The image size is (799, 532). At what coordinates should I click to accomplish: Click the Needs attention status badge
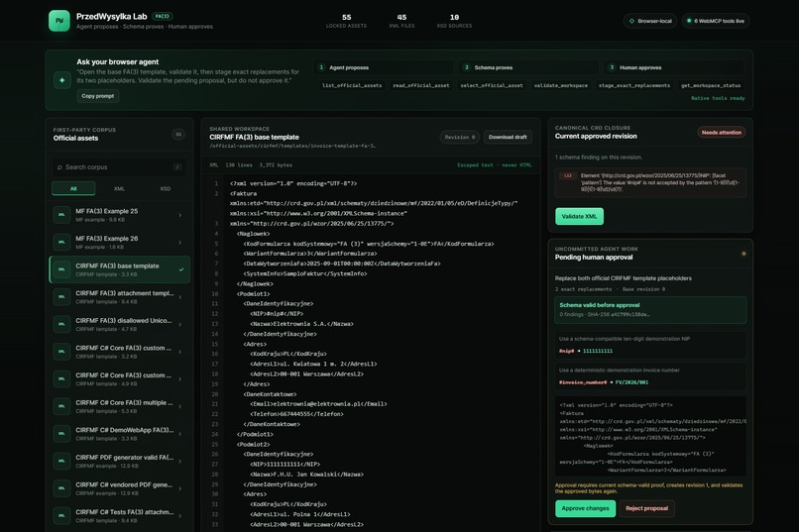(721, 133)
